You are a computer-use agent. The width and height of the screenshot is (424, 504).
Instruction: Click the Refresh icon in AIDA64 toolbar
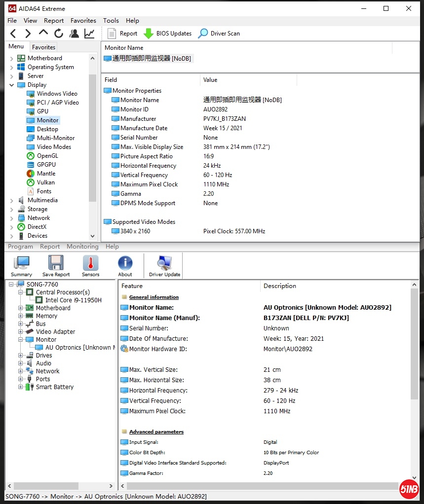pyautogui.click(x=59, y=34)
